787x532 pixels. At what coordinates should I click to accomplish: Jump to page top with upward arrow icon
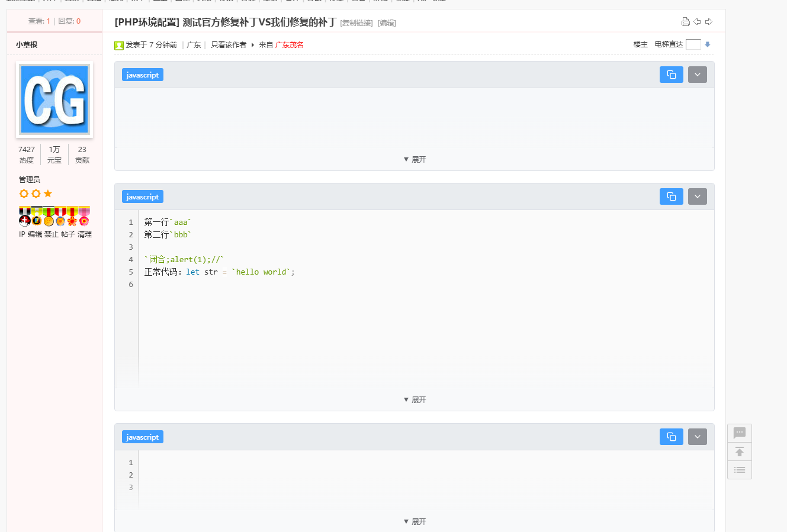[x=740, y=452]
